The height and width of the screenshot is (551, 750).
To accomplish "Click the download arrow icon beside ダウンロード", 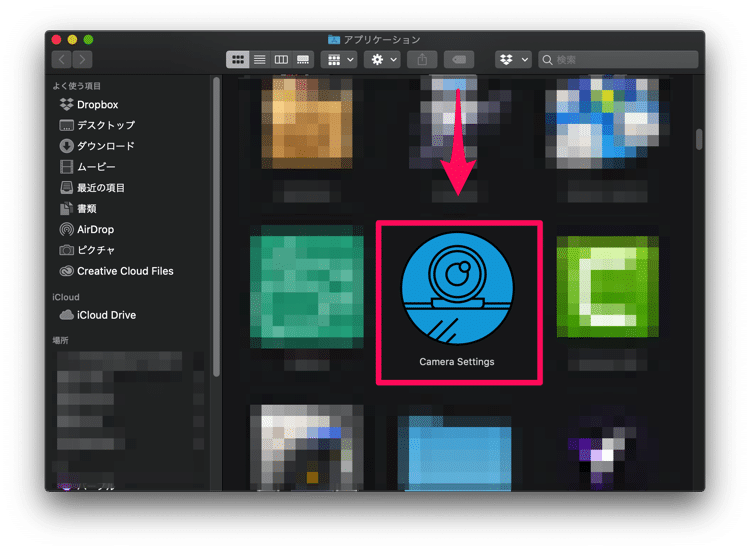I will (x=66, y=146).
